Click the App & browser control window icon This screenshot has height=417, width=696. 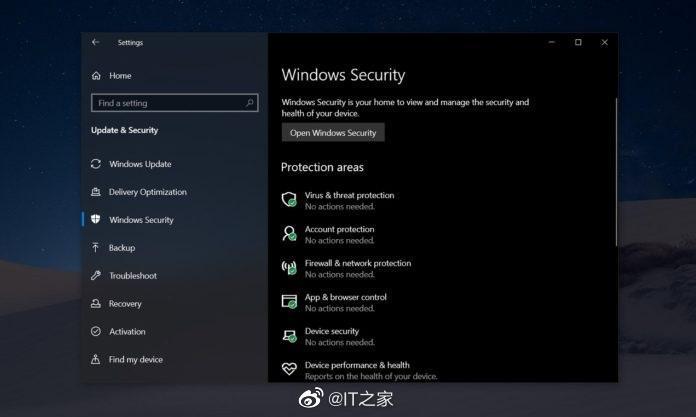point(289,301)
